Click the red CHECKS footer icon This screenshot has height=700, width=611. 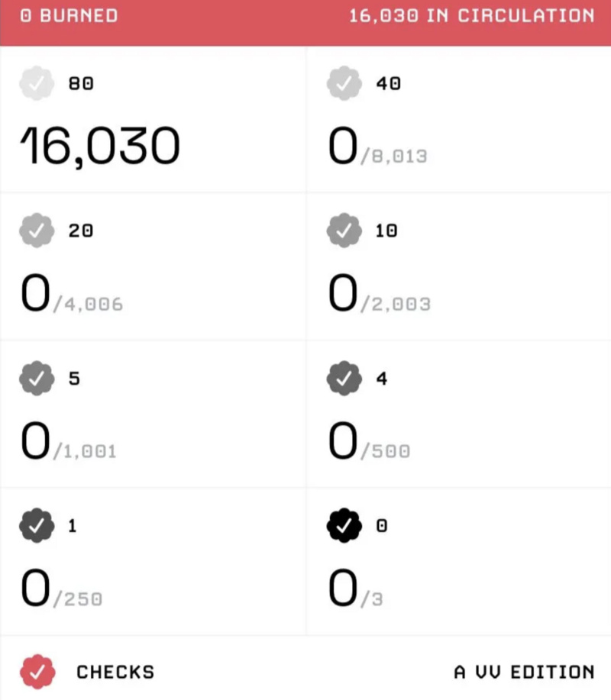click(36, 671)
